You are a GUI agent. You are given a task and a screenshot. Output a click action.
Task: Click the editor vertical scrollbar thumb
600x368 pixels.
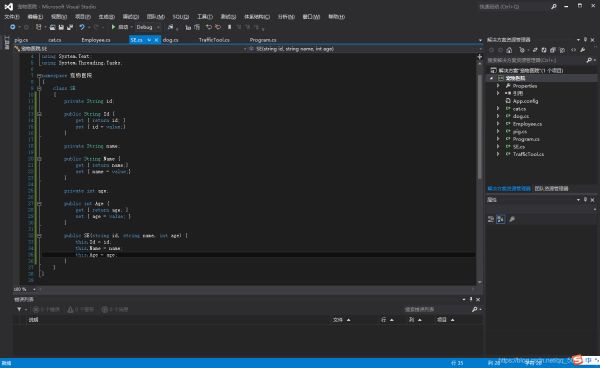click(479, 126)
